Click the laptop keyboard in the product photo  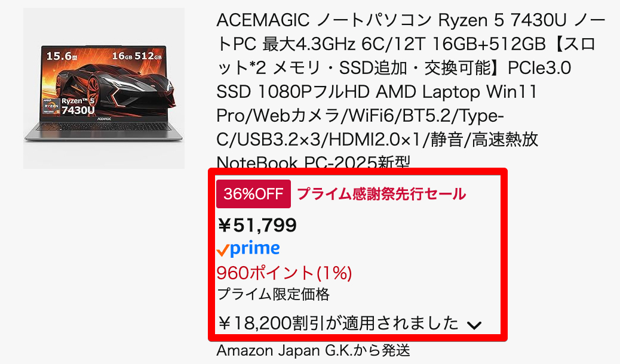click(x=103, y=127)
